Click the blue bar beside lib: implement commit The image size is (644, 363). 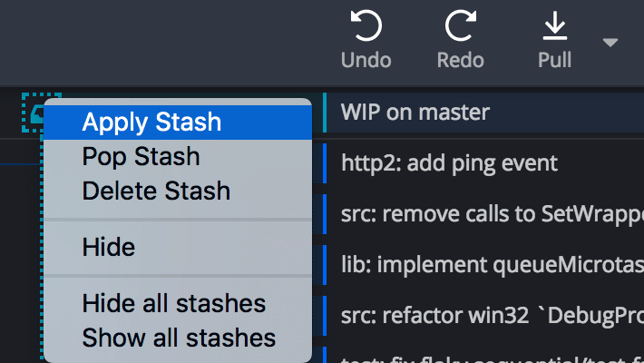[x=325, y=265]
